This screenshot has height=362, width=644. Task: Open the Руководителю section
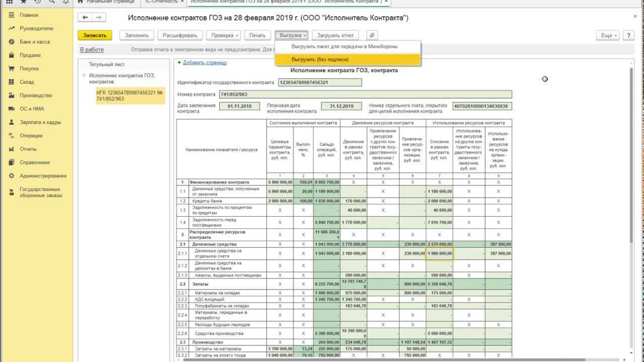pyautogui.click(x=36, y=29)
